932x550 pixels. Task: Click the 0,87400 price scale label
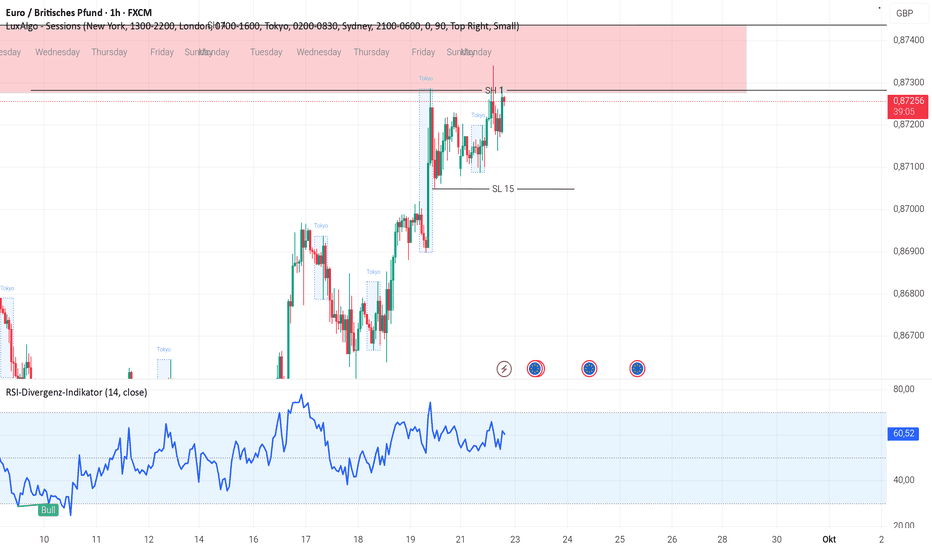click(x=909, y=40)
